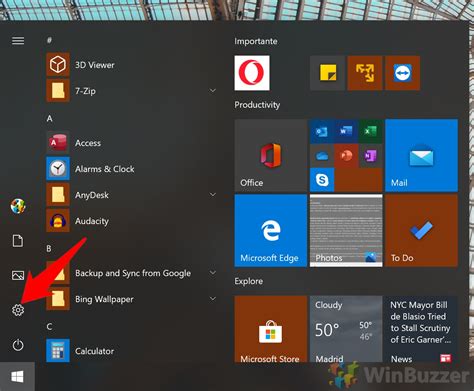Click the 'C' alphabet section header

[x=49, y=326]
